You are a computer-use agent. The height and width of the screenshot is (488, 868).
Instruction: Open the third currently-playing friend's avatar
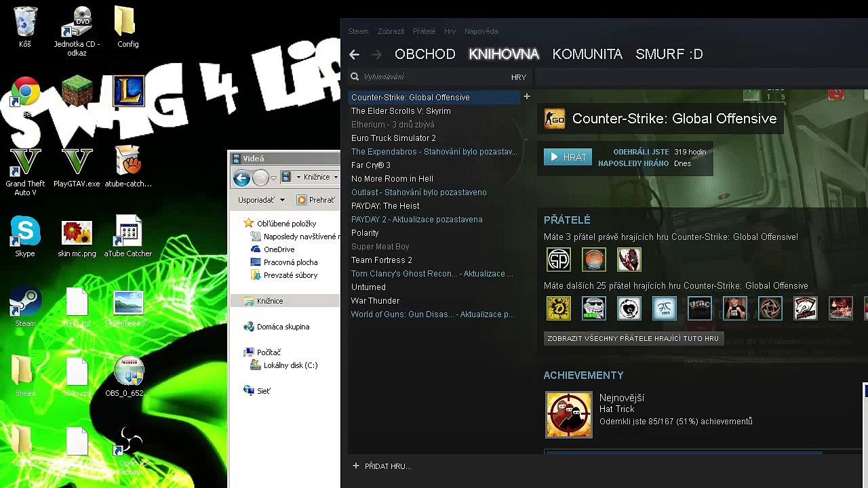(x=629, y=260)
